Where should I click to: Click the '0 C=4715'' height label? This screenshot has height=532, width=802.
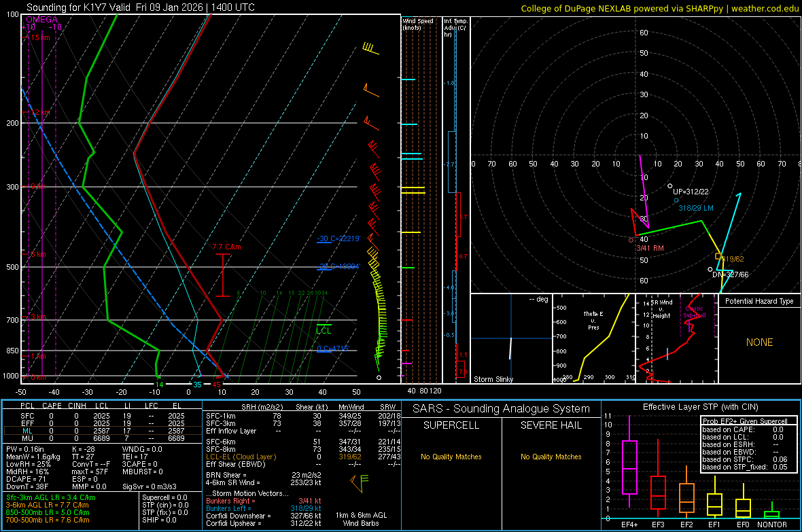tap(333, 349)
